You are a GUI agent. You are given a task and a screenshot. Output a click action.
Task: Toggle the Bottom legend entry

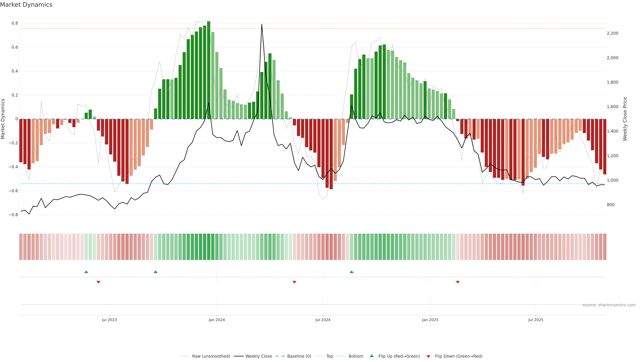(356, 356)
